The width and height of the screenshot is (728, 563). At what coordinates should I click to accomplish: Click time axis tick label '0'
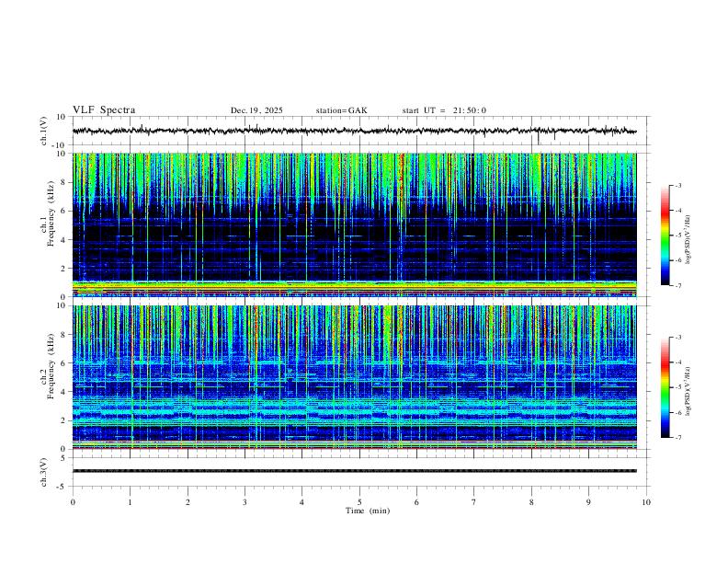(x=73, y=502)
